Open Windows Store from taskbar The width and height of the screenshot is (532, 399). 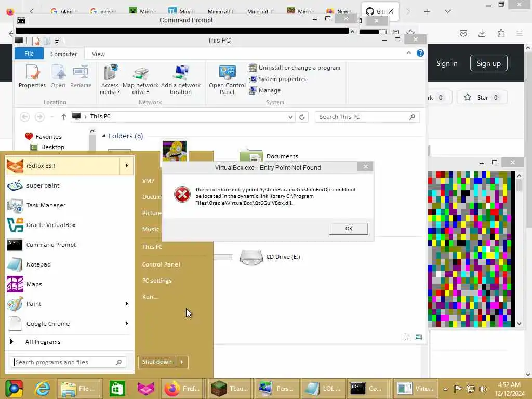[117, 389]
